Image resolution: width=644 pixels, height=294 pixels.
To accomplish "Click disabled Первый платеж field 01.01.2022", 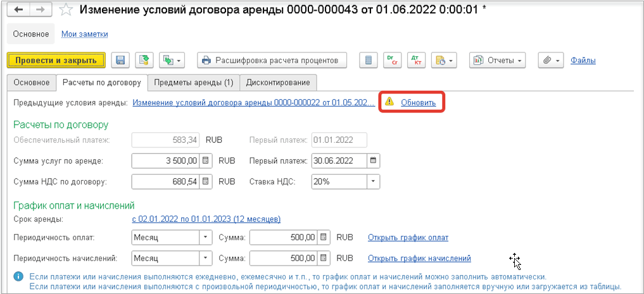I will coord(339,140).
